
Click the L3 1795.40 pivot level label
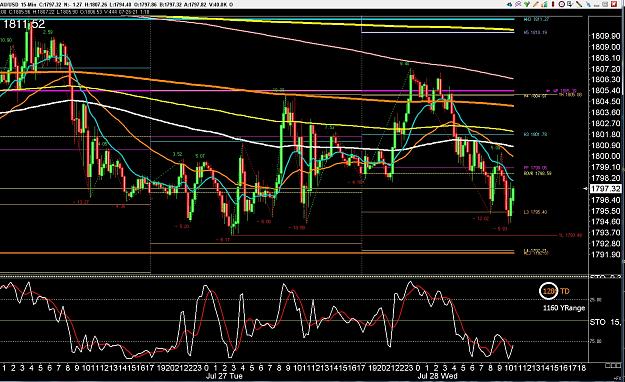click(x=535, y=212)
